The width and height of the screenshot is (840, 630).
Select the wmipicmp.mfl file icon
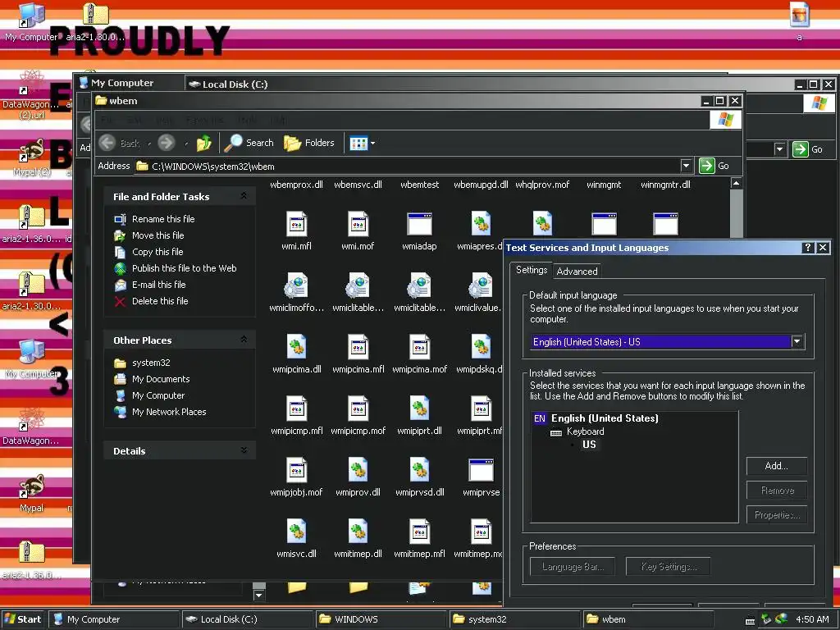click(296, 409)
